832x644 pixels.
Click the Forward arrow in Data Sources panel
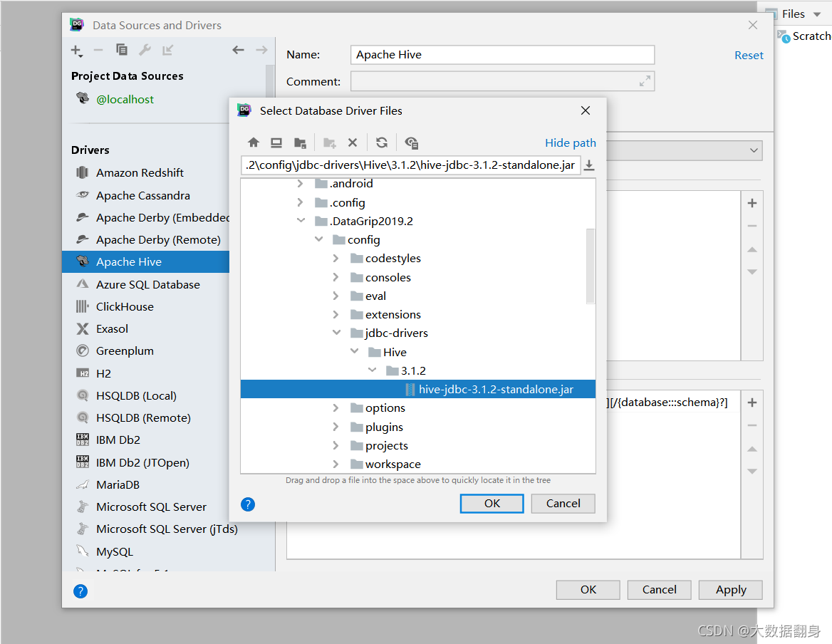261,50
